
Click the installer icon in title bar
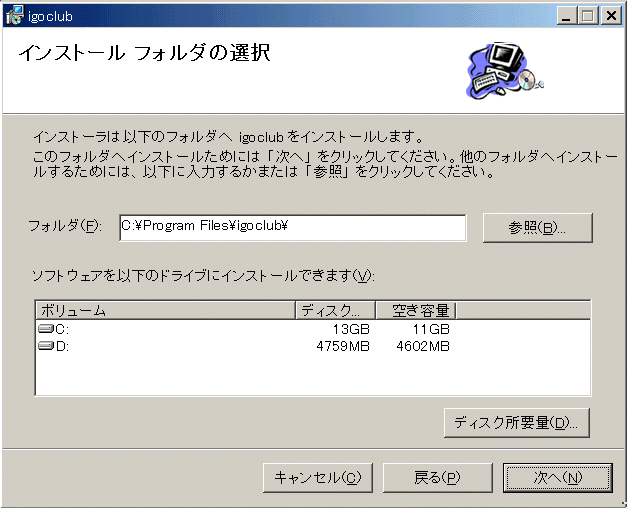click(x=14, y=16)
